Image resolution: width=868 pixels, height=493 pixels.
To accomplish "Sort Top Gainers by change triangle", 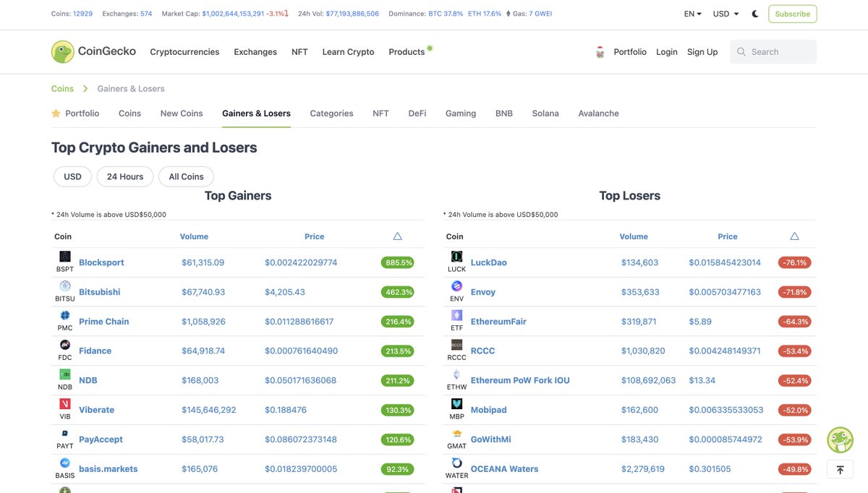I will point(397,236).
